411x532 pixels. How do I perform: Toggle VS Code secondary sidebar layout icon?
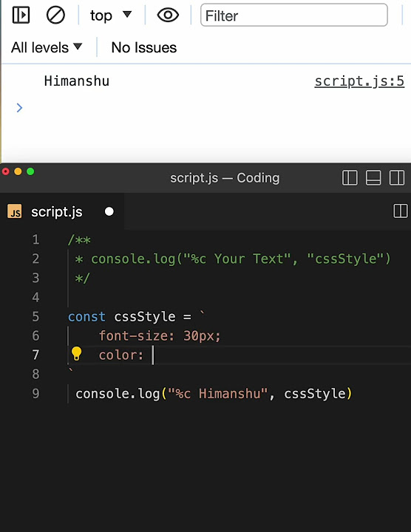coord(397,177)
